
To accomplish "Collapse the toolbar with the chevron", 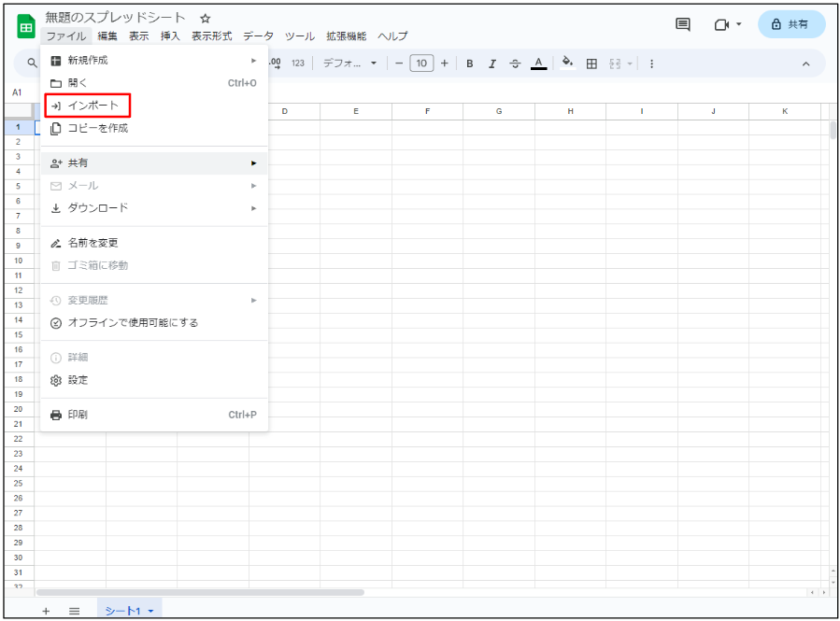I will click(805, 64).
